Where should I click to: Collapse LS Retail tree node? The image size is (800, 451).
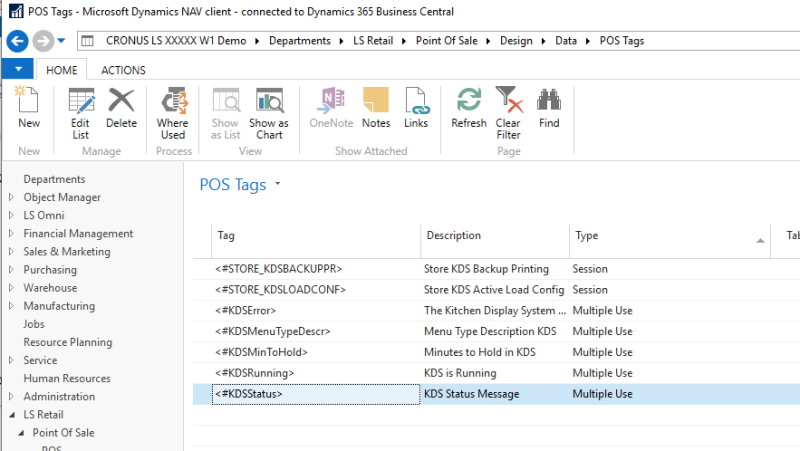(12, 415)
